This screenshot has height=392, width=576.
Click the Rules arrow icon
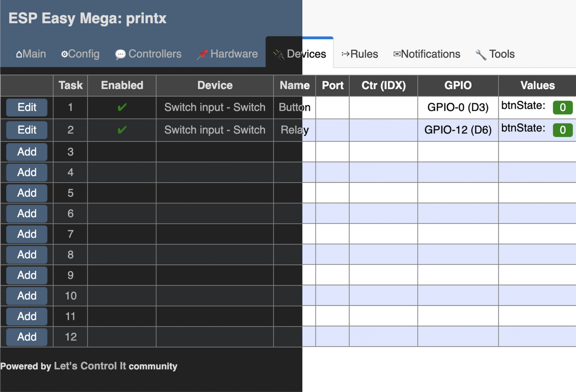click(345, 54)
